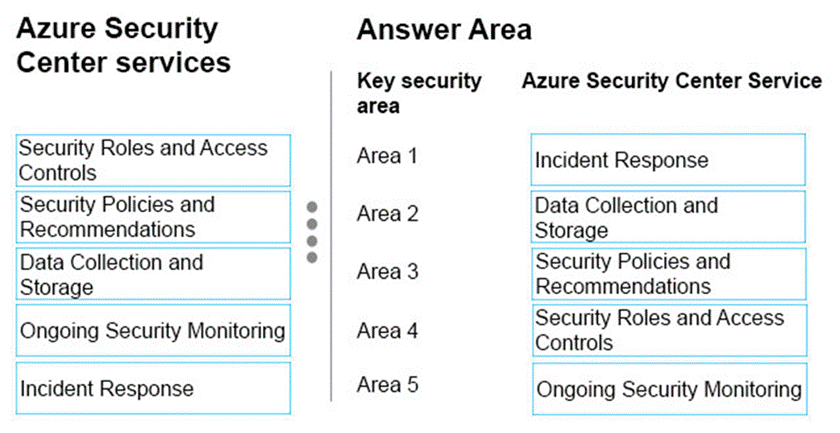
Task: Select Ongoing Security Monitoring in the left services list
Action: click(x=153, y=331)
